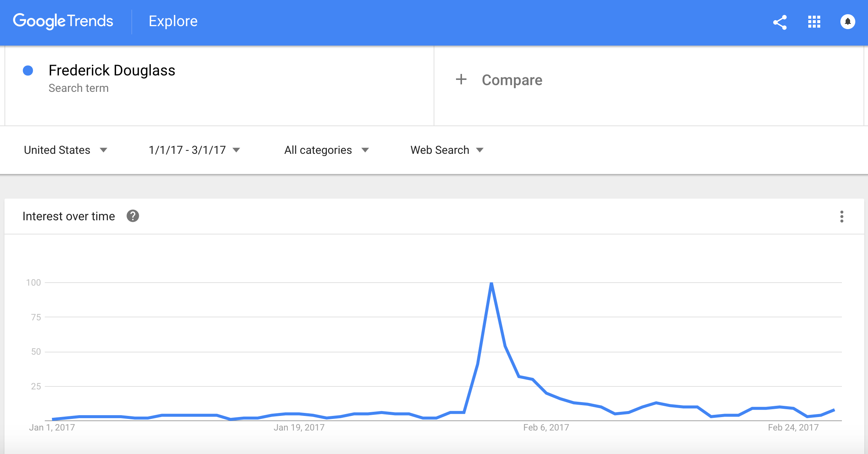Expand the United States region dropdown

[x=66, y=150]
